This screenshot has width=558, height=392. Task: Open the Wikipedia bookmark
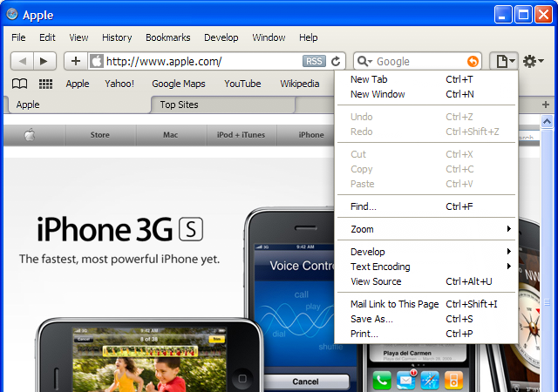300,84
